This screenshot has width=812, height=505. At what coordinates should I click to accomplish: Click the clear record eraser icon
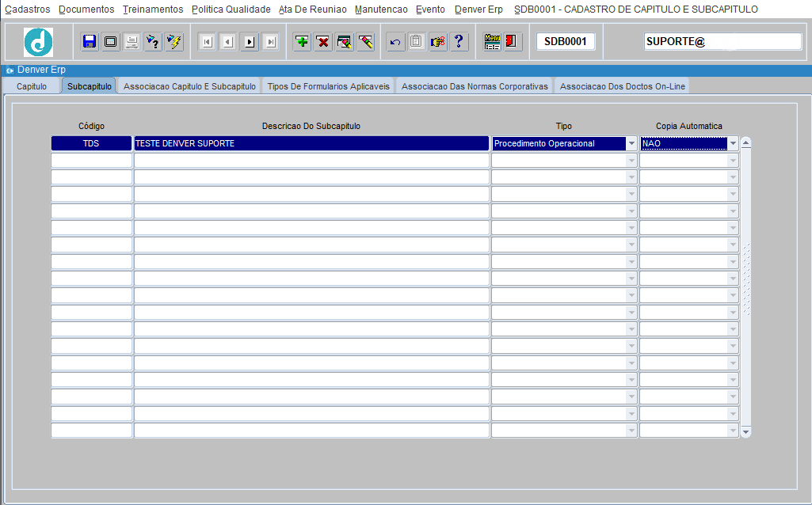366,41
